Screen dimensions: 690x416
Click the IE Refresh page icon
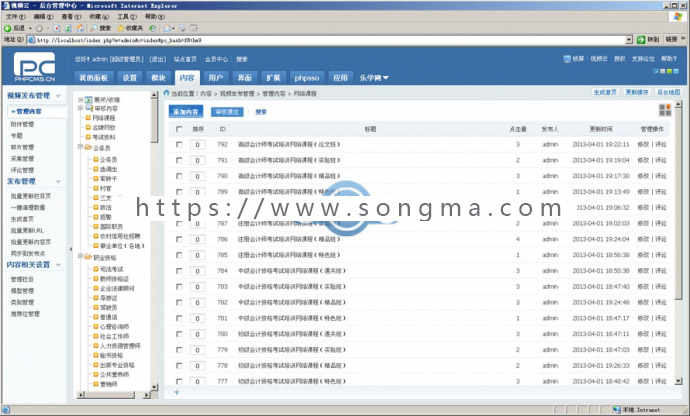[68, 28]
